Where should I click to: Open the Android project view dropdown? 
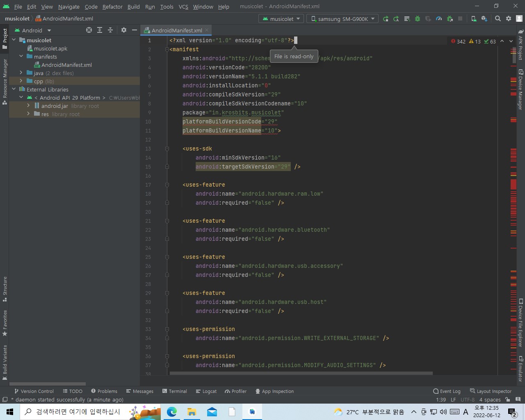point(33,30)
